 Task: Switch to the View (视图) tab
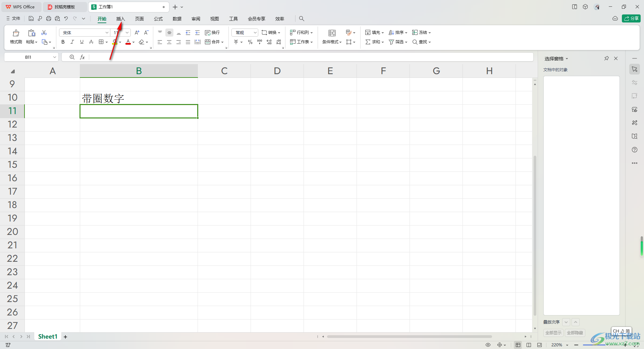(215, 19)
